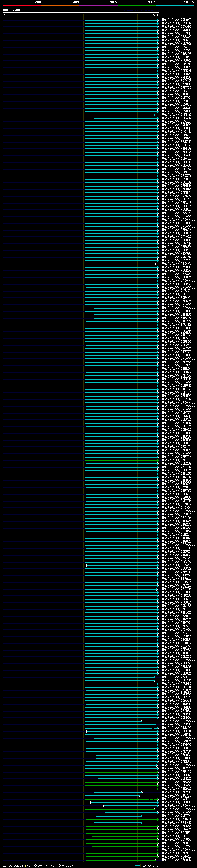Select hit label UniRef100_P52811
197x868 pixels.
pos(177,636)
